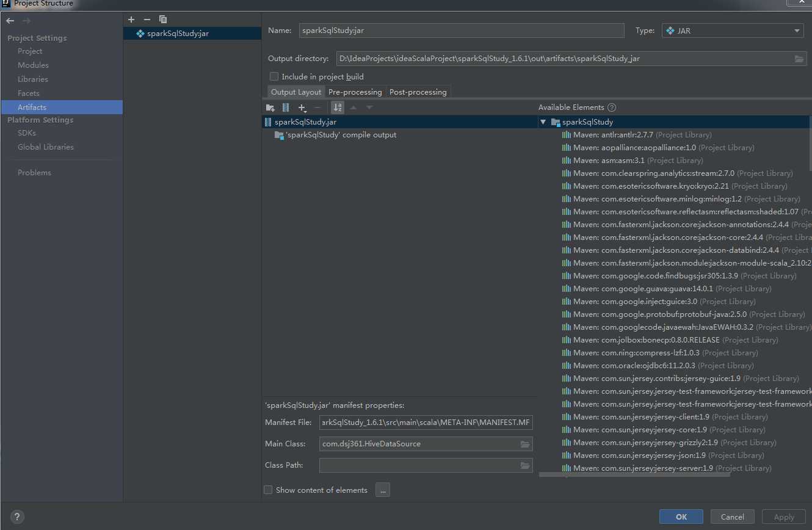Open SDKs platform settings
Screen dimensions: 812x530
(27, 133)
